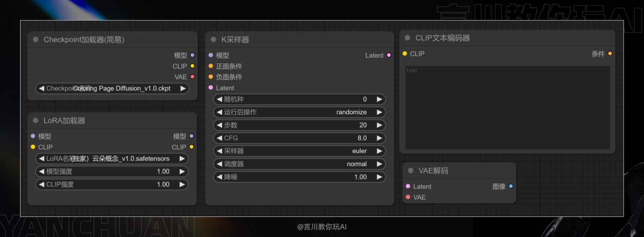644x237 pixels.
Task: Click the 降噪 1.00 slider field
Action: [300, 177]
